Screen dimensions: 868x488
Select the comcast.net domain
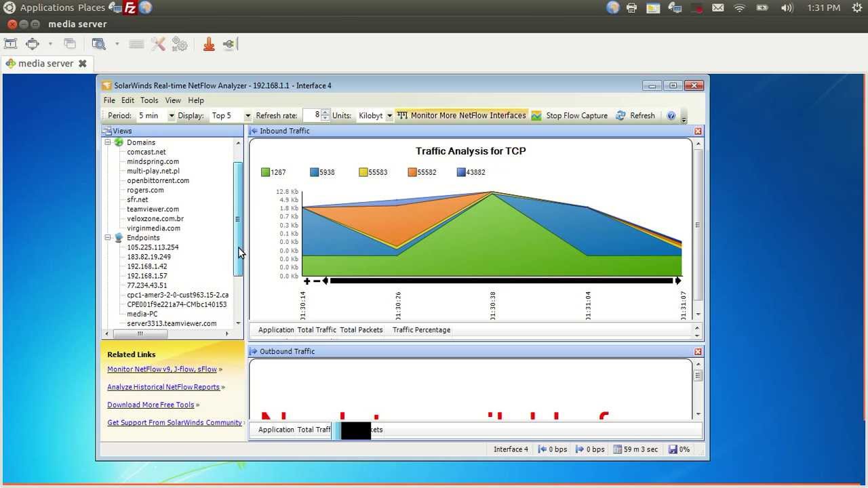(x=146, y=152)
